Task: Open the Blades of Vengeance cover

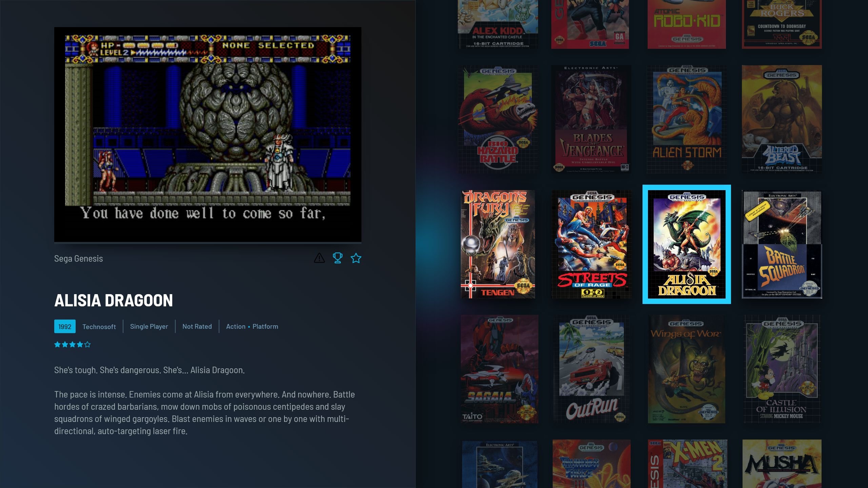Action: click(x=592, y=119)
